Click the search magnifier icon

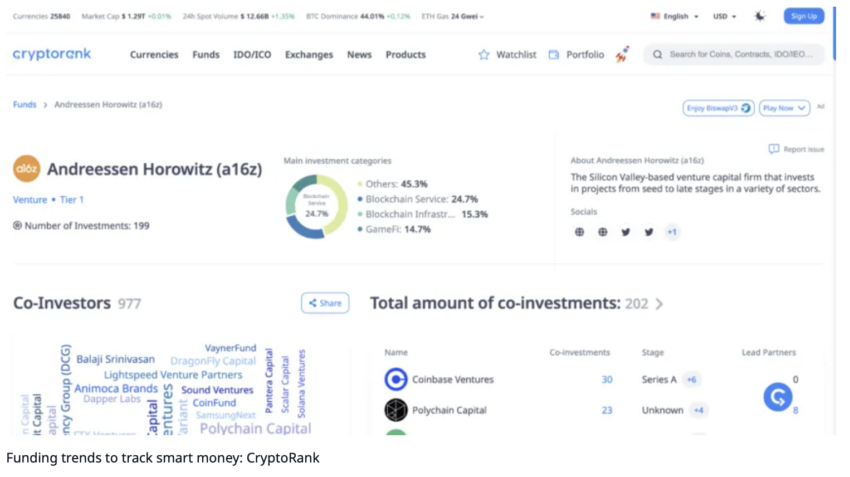[x=658, y=55]
